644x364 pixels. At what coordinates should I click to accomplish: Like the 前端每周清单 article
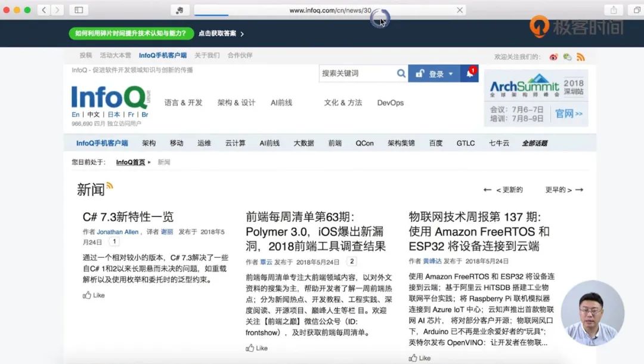[x=256, y=348]
